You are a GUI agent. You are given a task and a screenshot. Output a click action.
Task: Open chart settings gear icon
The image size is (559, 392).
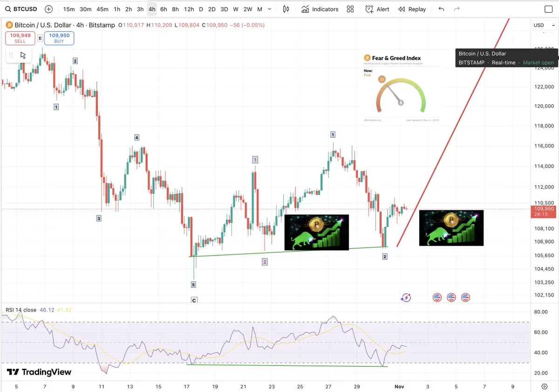pos(545,386)
